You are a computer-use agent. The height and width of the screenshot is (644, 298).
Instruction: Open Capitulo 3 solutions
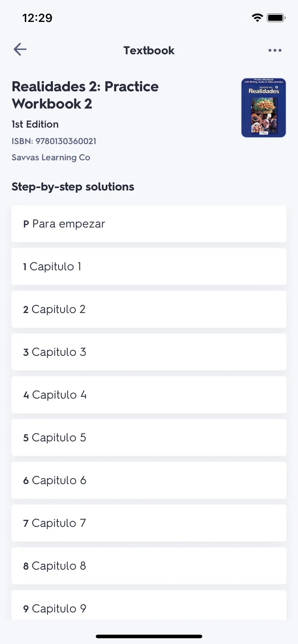(149, 352)
